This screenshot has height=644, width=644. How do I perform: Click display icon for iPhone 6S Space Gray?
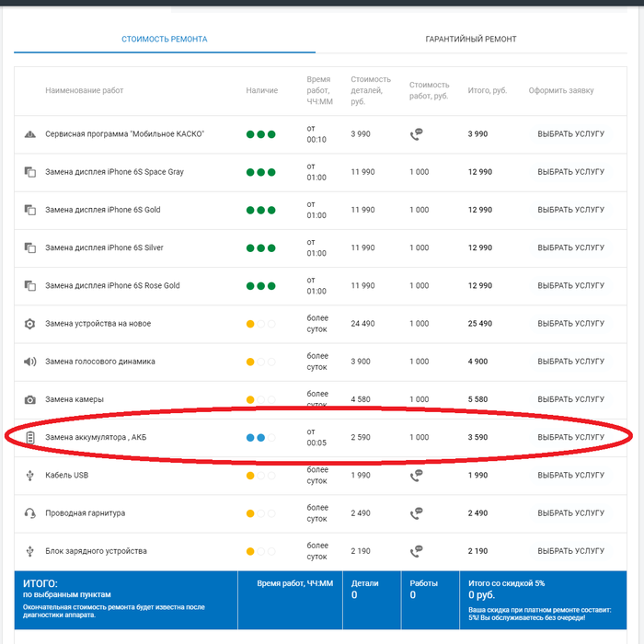tap(29, 172)
